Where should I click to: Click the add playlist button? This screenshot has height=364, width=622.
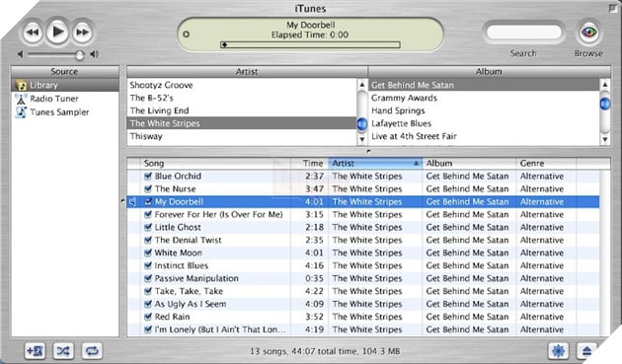coord(35,351)
